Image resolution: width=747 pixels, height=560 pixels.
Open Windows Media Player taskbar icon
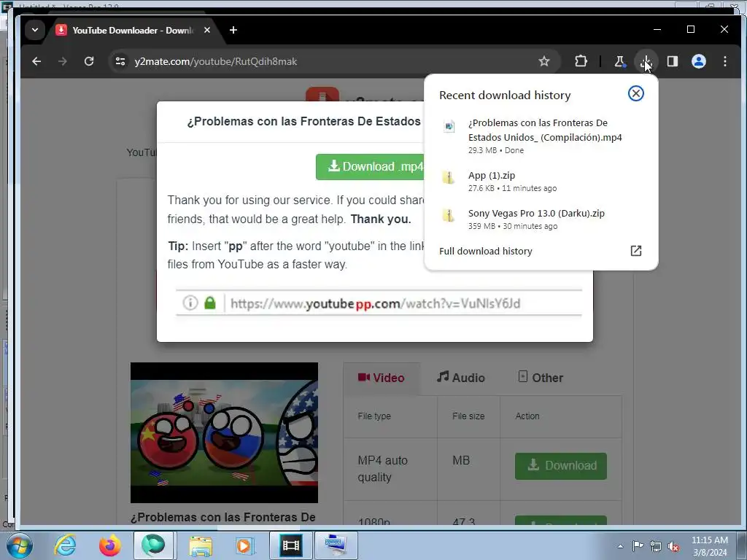[245, 545]
